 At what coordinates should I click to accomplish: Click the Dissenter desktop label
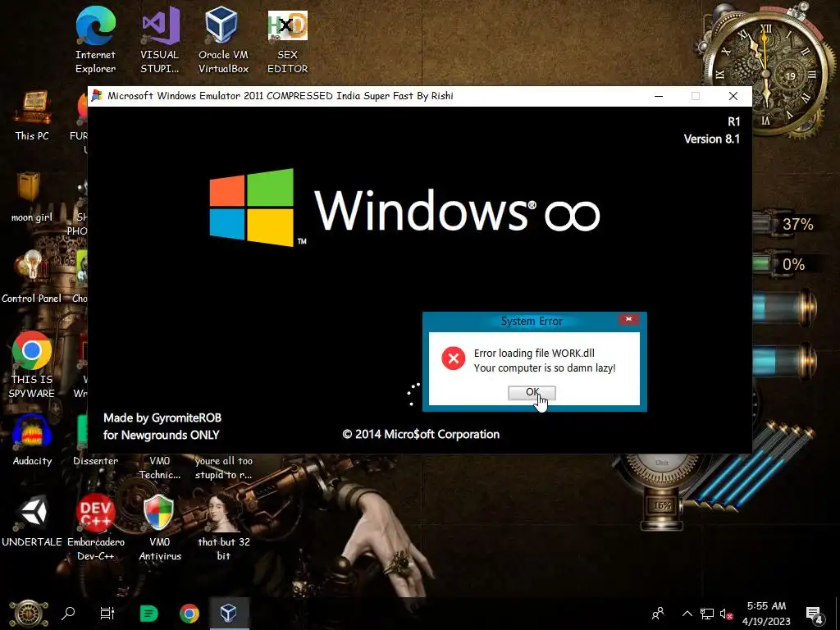(96, 461)
